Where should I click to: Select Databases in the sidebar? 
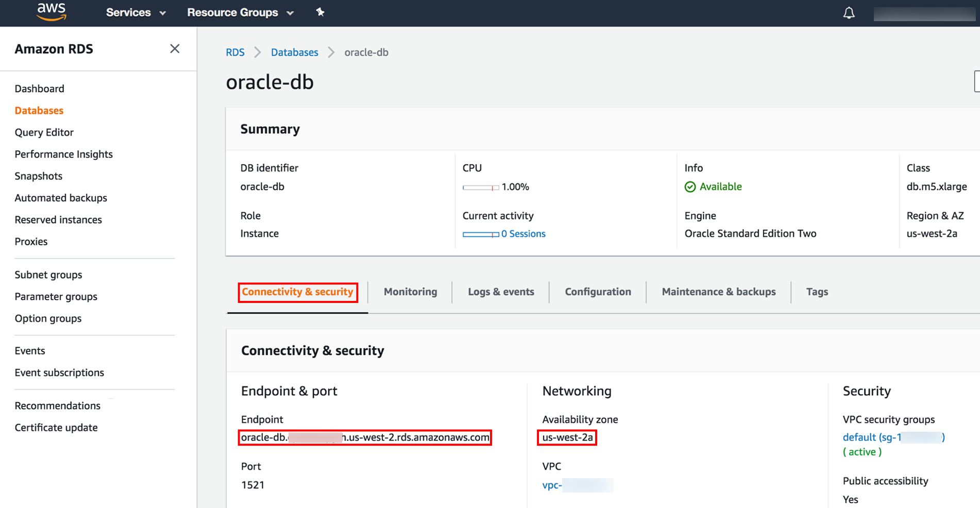point(39,111)
